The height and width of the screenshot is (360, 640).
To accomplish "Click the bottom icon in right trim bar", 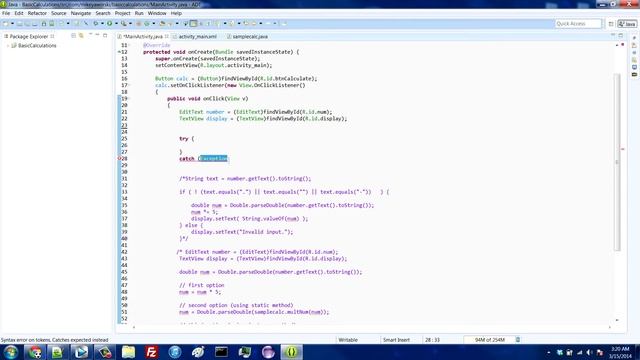I will 634,75.
